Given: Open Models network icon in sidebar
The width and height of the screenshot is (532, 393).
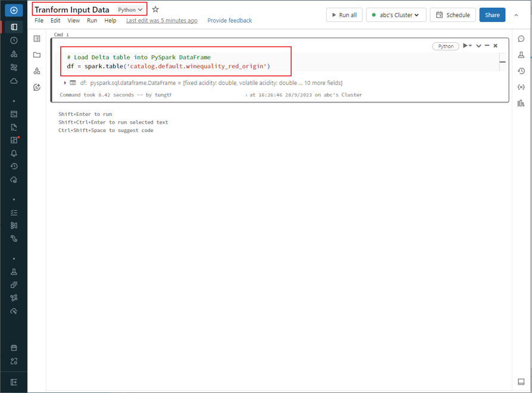Looking at the screenshot, I should pos(14,298).
